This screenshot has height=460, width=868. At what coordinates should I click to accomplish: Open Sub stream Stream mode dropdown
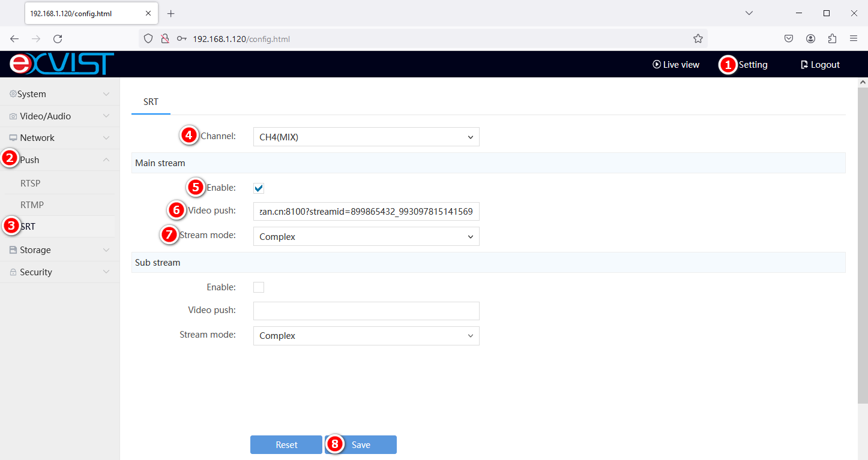point(366,336)
